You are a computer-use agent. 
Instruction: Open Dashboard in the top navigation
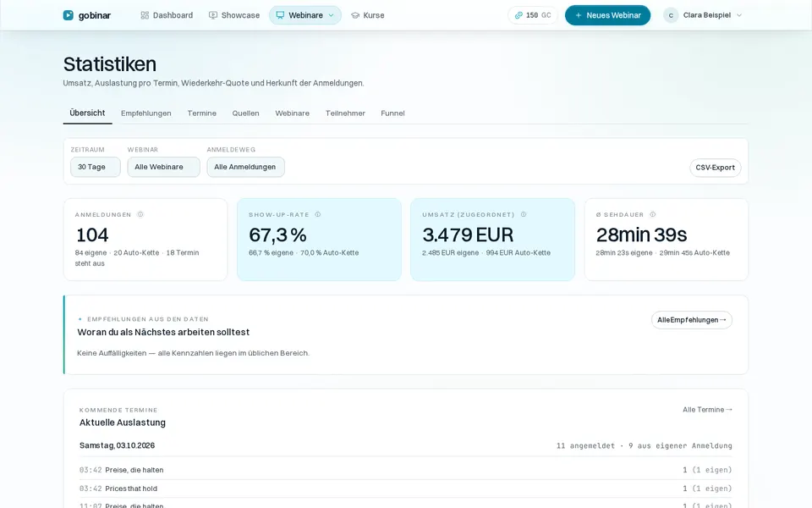(x=167, y=15)
